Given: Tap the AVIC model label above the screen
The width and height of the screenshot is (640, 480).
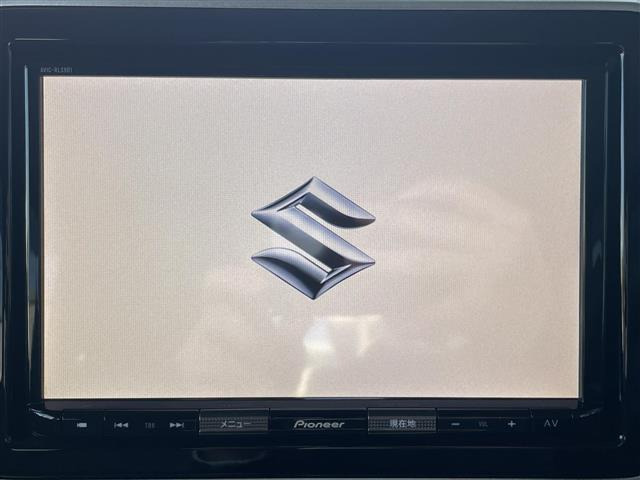Looking at the screenshot, I should click(59, 70).
